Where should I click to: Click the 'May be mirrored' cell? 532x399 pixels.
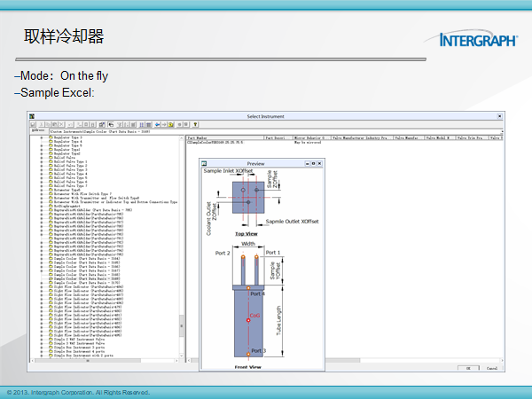click(x=308, y=142)
